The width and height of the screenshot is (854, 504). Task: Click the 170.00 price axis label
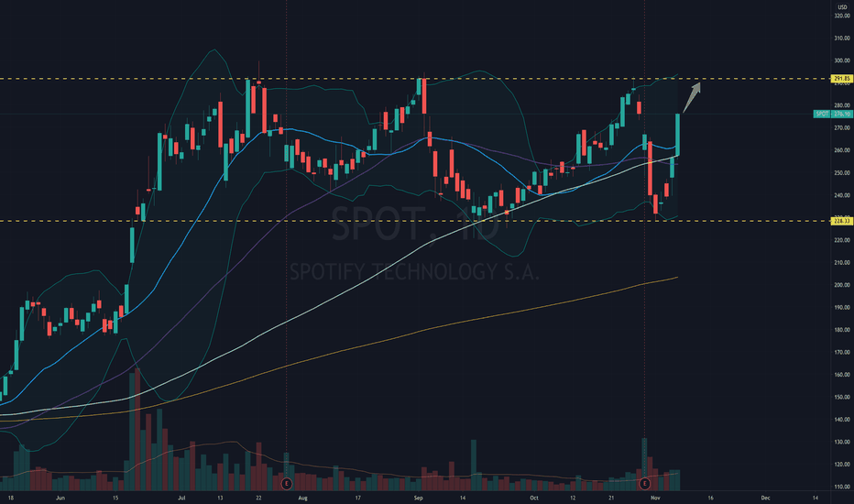[x=841, y=352]
